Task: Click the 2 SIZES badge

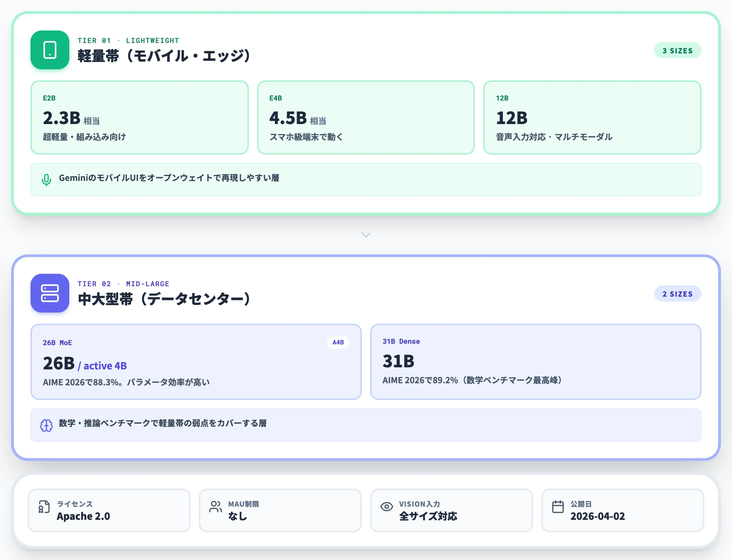Action: [x=678, y=294]
